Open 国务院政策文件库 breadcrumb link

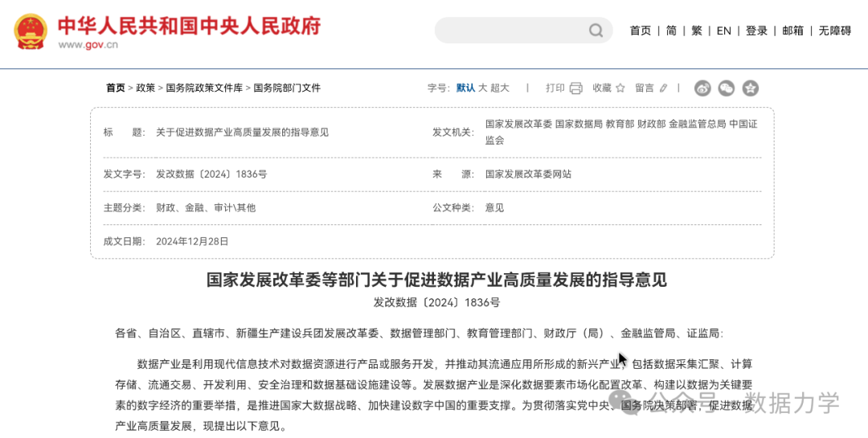pyautogui.click(x=204, y=88)
